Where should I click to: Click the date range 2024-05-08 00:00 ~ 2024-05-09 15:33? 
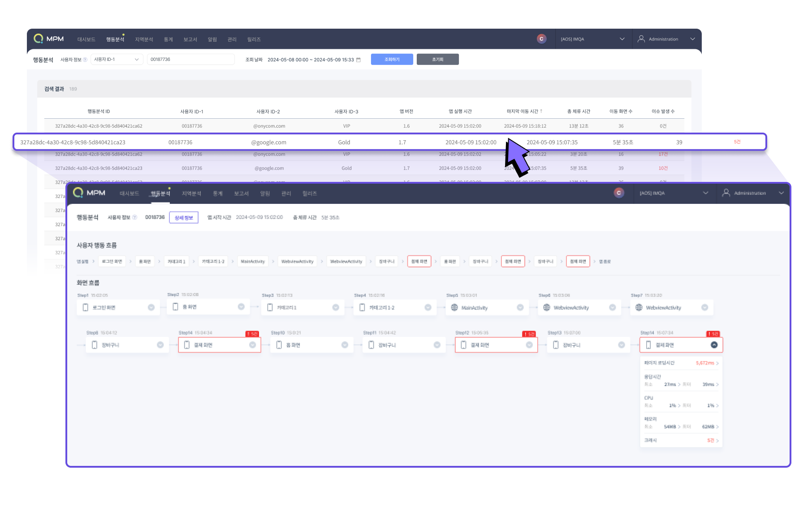coord(311,60)
